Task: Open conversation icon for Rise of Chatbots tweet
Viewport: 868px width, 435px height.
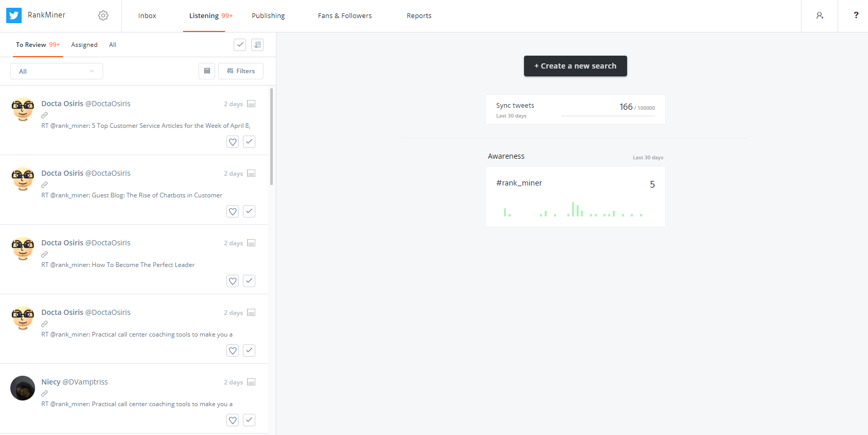Action: 251,173
